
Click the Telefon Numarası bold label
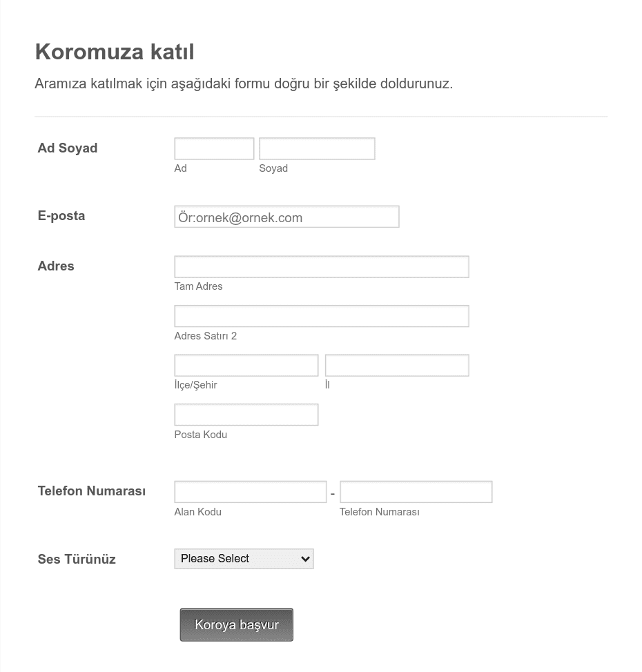coord(92,491)
